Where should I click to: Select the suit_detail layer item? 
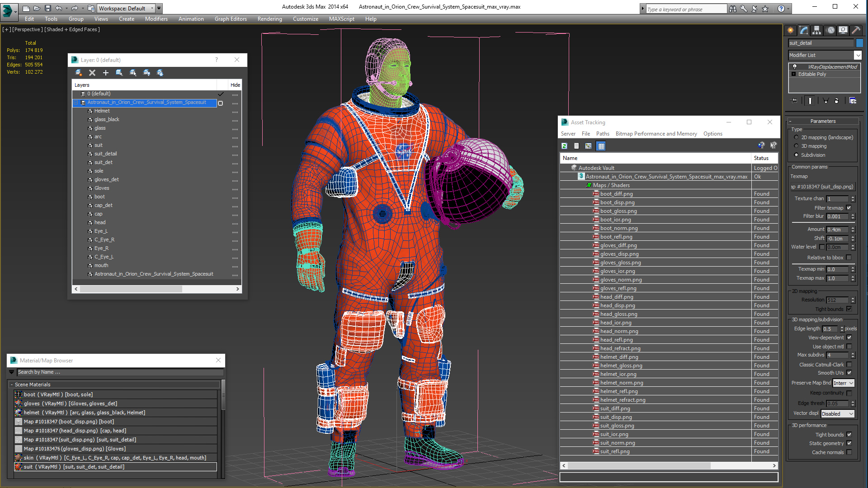click(x=105, y=154)
